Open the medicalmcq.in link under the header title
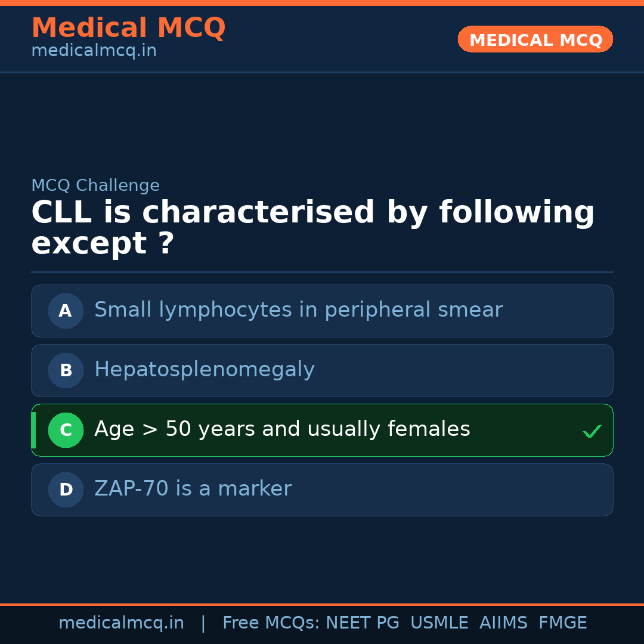 94,51
